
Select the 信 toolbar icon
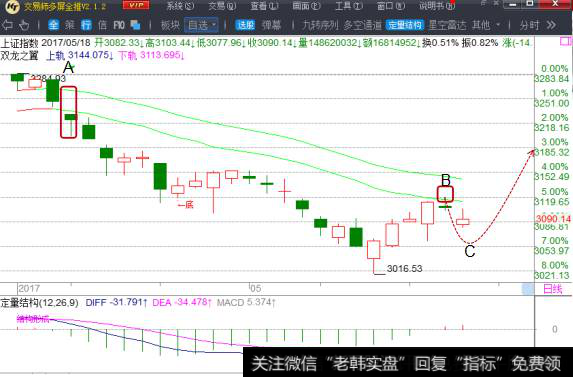pos(103,25)
